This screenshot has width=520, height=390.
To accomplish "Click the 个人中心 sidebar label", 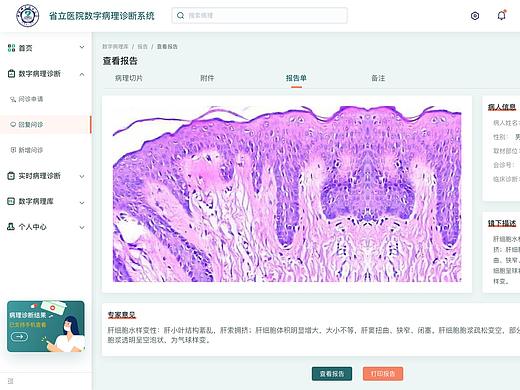I will pos(32,227).
